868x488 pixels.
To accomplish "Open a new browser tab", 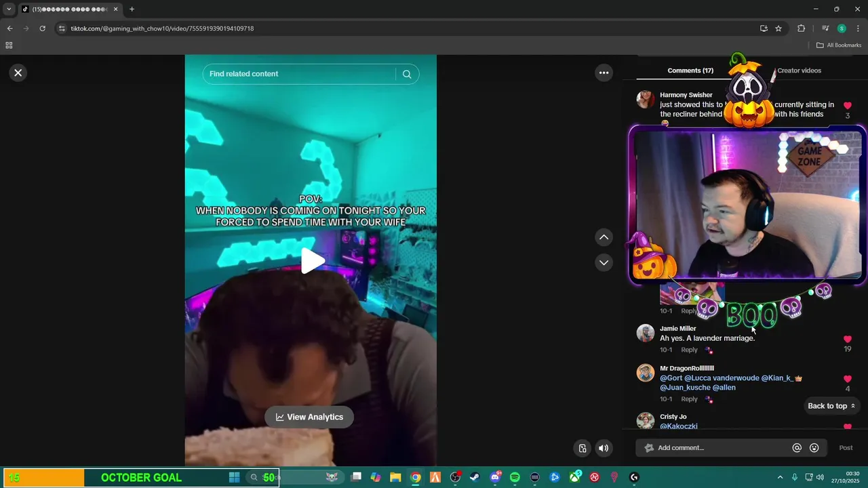I will click(x=132, y=9).
